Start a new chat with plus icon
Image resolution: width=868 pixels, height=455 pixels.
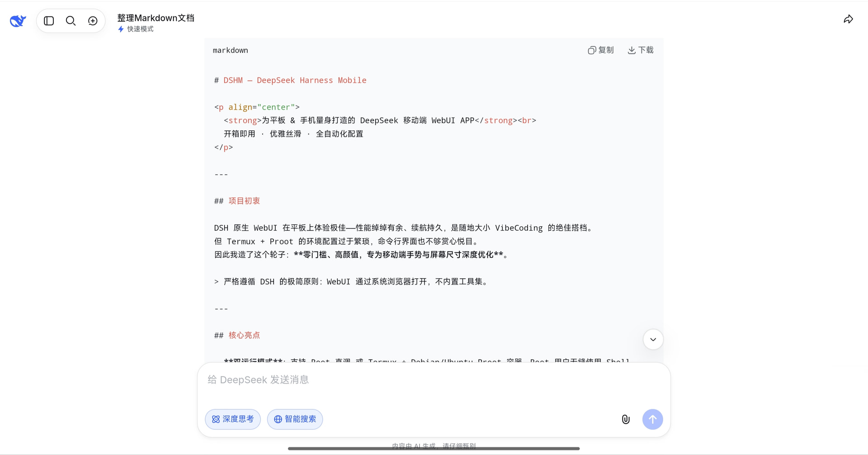(93, 21)
